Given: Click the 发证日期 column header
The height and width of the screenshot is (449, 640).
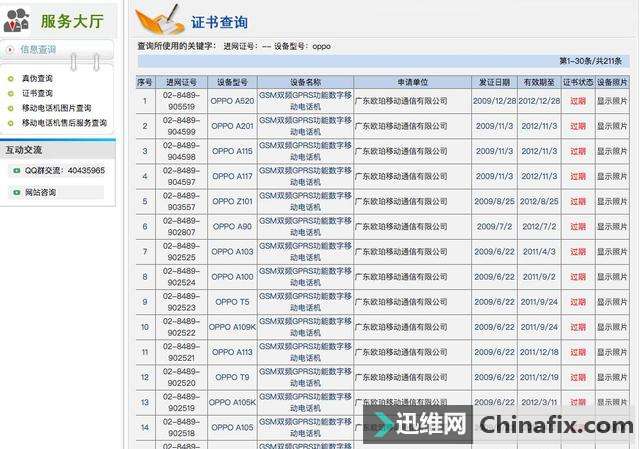Looking at the screenshot, I should click(x=494, y=82).
